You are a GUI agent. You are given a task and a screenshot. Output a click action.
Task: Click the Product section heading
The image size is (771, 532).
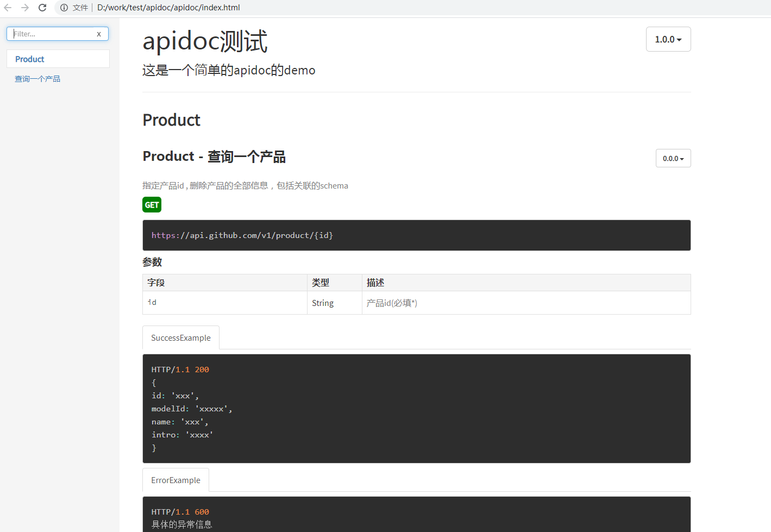click(172, 120)
